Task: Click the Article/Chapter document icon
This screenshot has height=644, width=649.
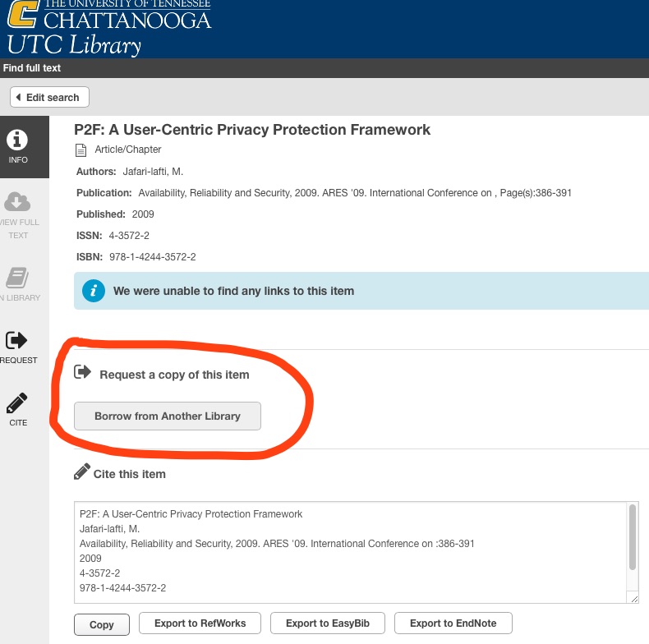Action: point(81,149)
